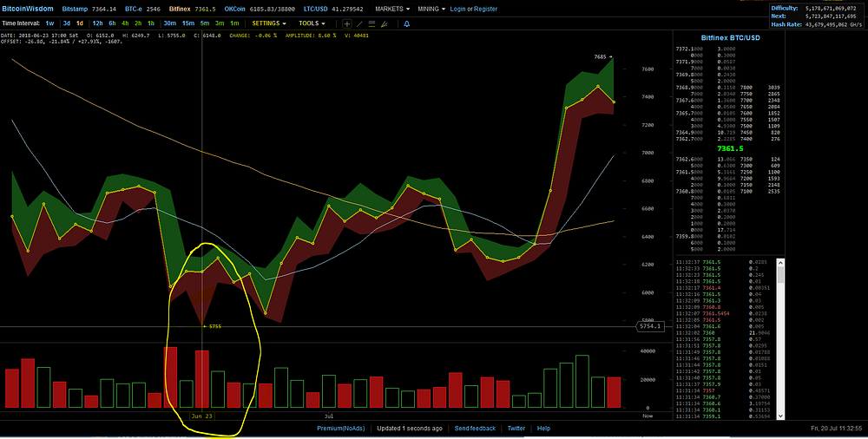
Task: Set time interval to 5m
Action: coord(205,23)
